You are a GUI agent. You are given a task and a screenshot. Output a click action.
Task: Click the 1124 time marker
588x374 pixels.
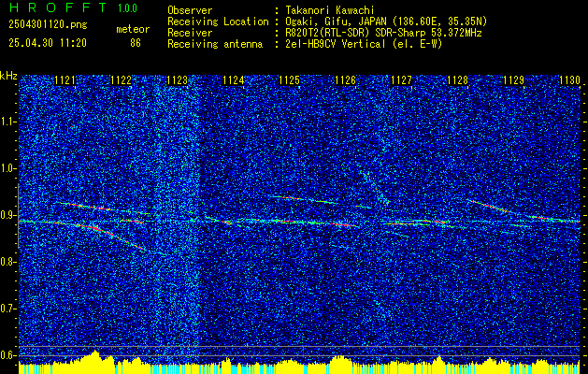click(234, 80)
